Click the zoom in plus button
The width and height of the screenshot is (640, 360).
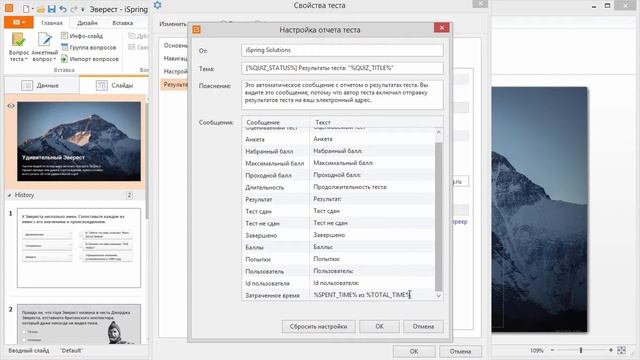tap(611, 350)
